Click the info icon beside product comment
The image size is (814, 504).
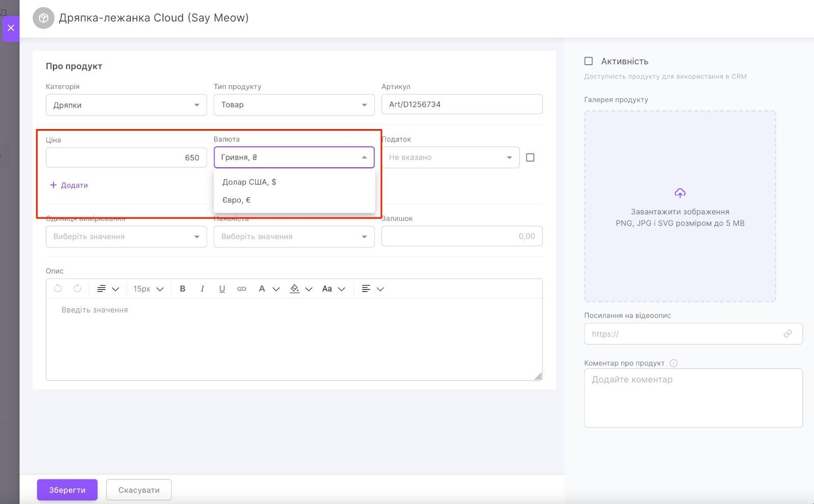pyautogui.click(x=674, y=363)
